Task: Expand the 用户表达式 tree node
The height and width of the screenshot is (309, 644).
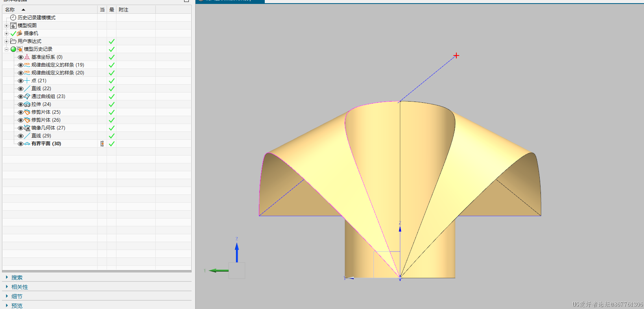Action: coord(6,41)
